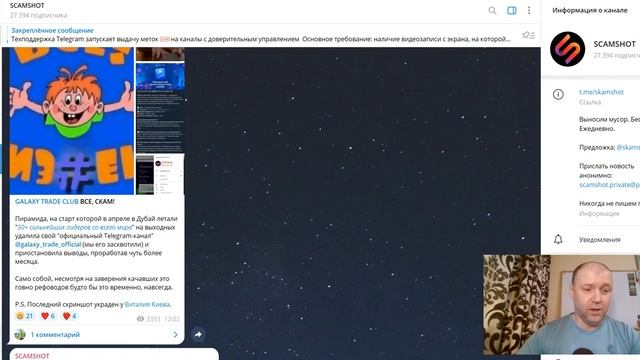
Task: Open the pinned messages list icon
Action: [x=529, y=36]
